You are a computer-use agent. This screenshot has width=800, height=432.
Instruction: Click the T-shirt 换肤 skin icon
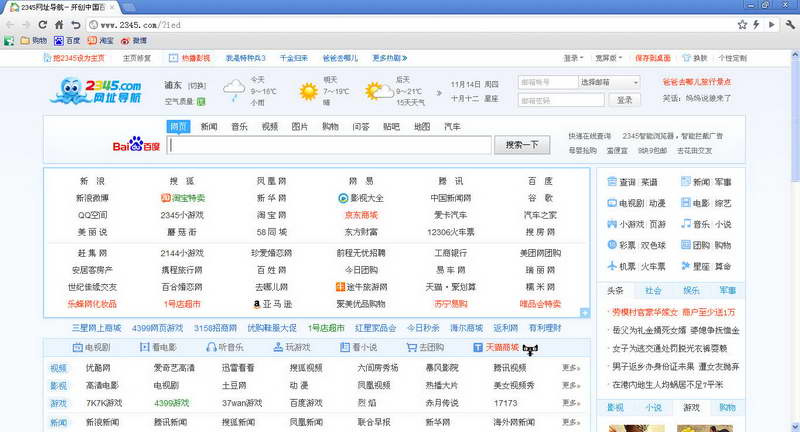[686, 58]
